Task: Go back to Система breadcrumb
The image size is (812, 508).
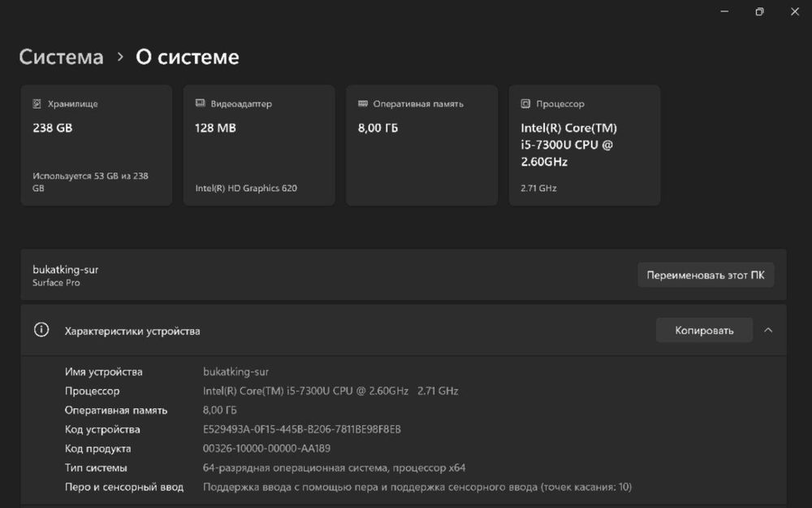Action: [61, 57]
